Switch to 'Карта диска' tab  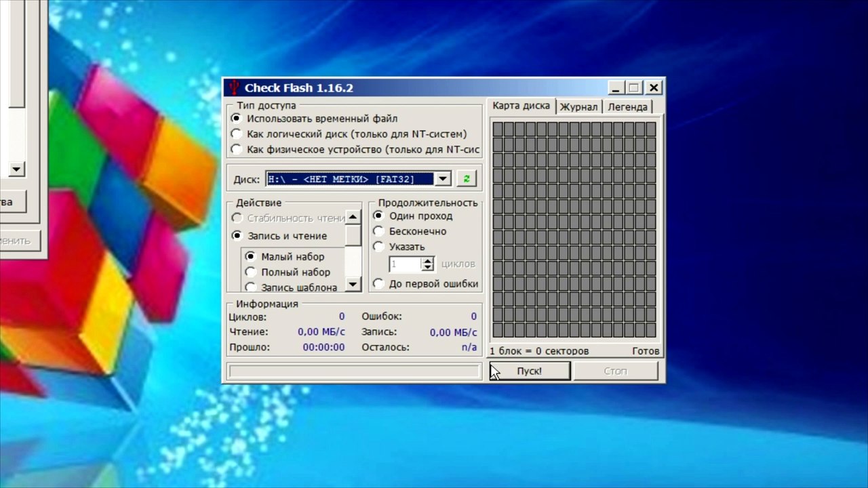tap(521, 106)
